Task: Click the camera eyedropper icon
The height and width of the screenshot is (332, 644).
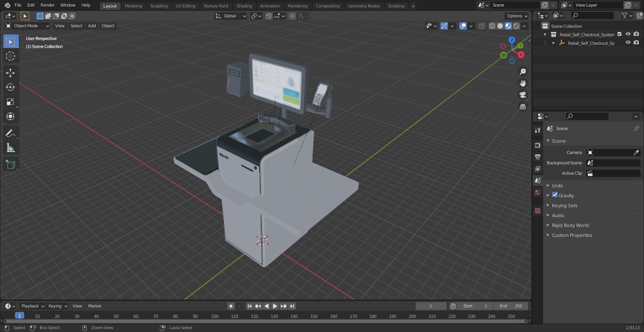Action: click(636, 153)
